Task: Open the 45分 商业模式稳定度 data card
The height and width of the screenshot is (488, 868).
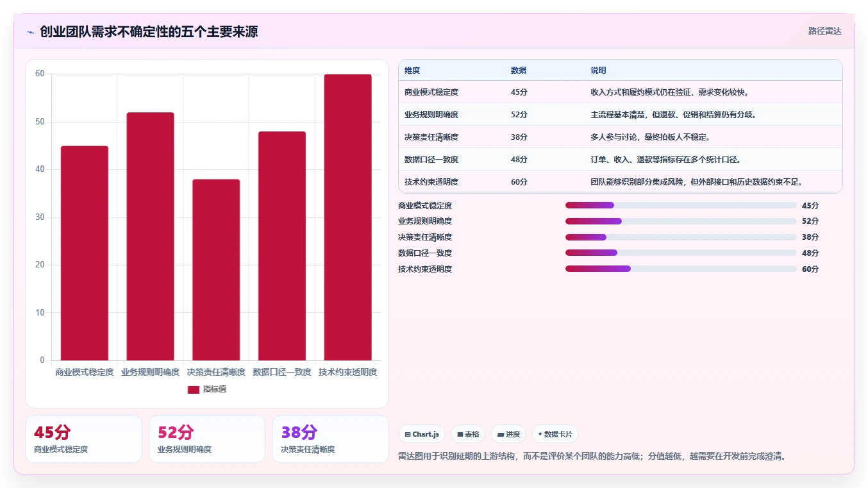Action: coord(83,439)
